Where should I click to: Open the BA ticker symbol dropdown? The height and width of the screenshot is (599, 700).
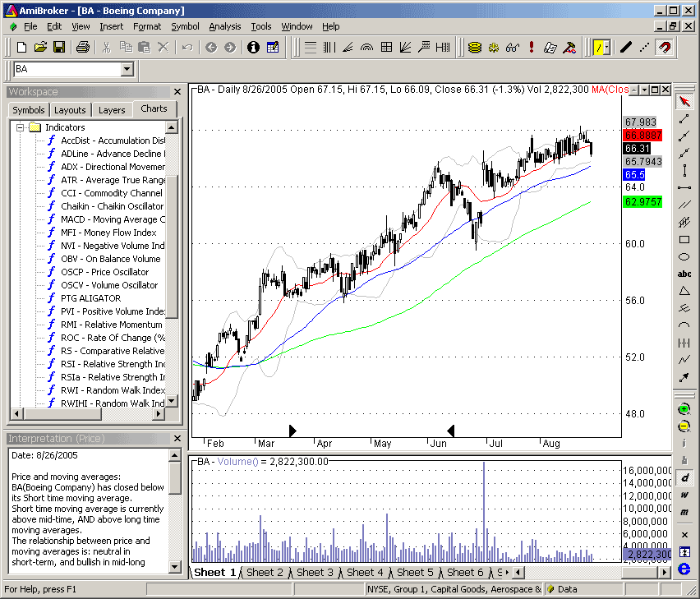[127, 69]
